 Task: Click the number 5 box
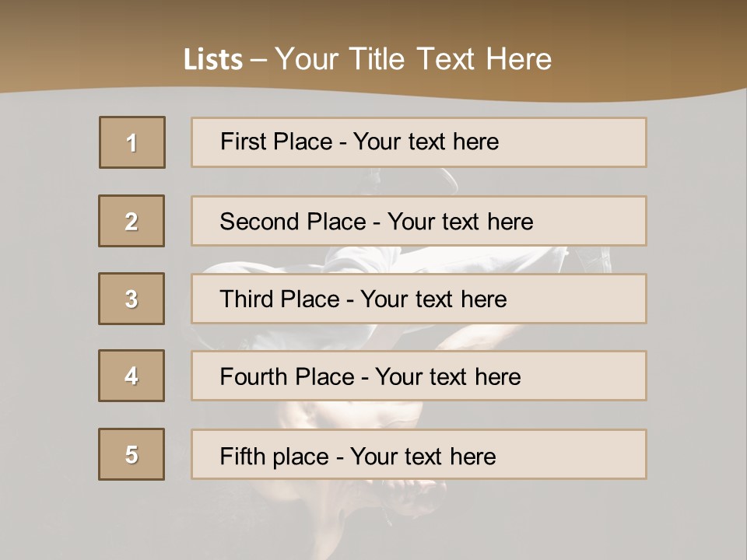[x=132, y=454]
